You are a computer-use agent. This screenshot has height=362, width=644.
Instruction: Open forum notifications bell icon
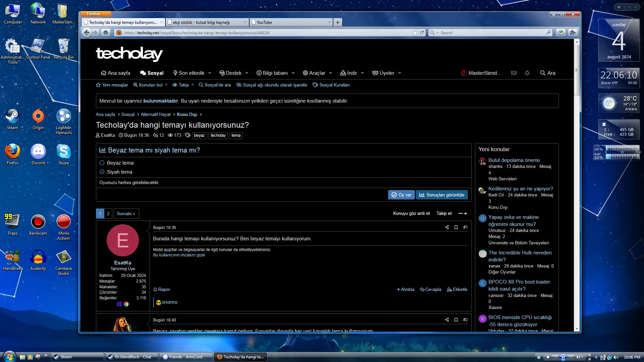[527, 73]
